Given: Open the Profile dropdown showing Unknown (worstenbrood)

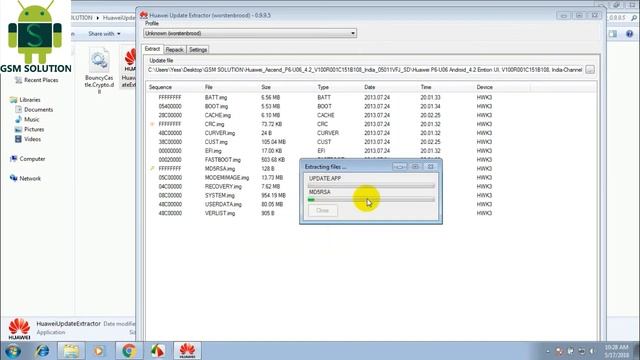Looking at the screenshot, I should click(x=250, y=33).
